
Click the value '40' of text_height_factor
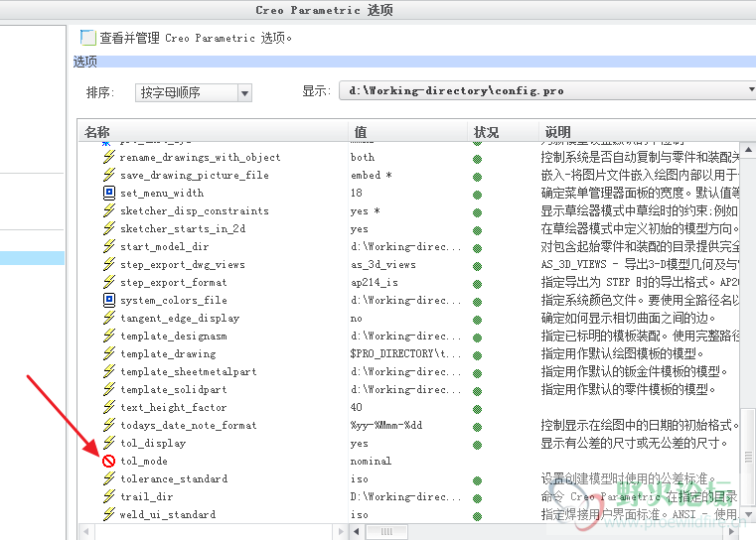357,408
